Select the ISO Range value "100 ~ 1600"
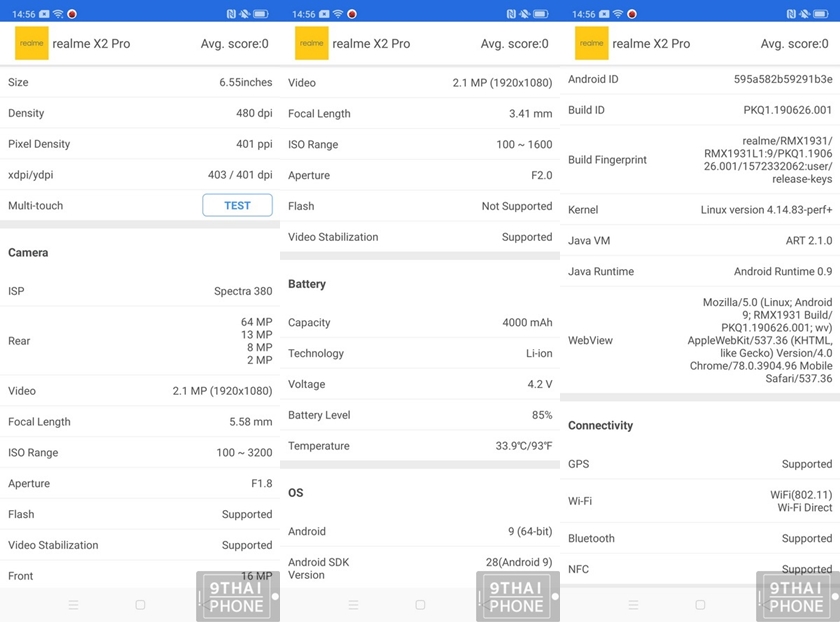Image resolution: width=840 pixels, height=622 pixels. [x=524, y=144]
